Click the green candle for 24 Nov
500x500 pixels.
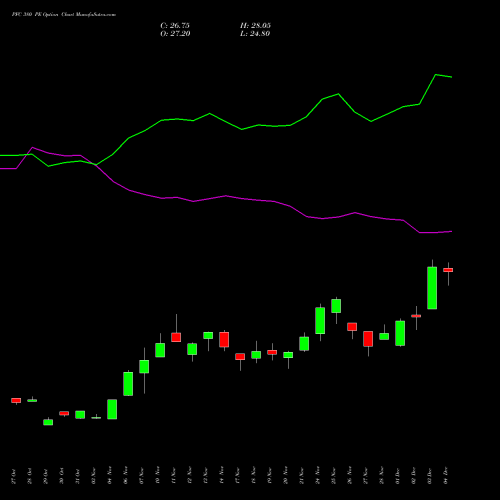[x=320, y=320]
